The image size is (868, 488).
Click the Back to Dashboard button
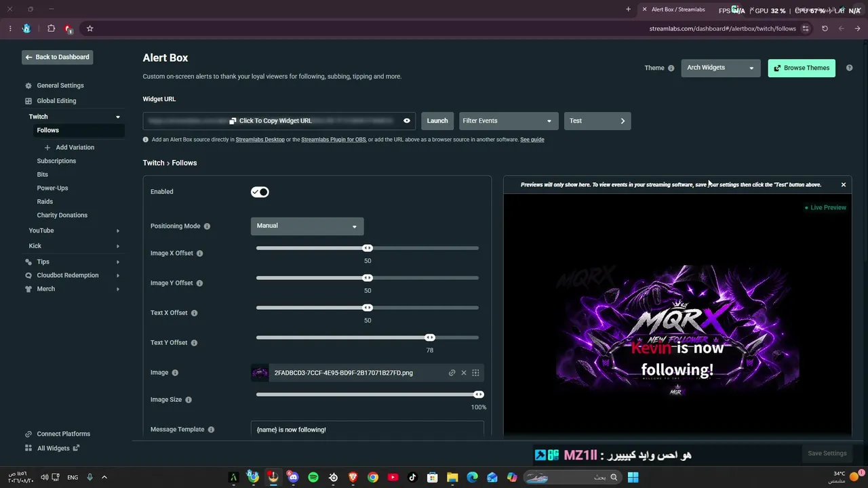[x=58, y=57]
